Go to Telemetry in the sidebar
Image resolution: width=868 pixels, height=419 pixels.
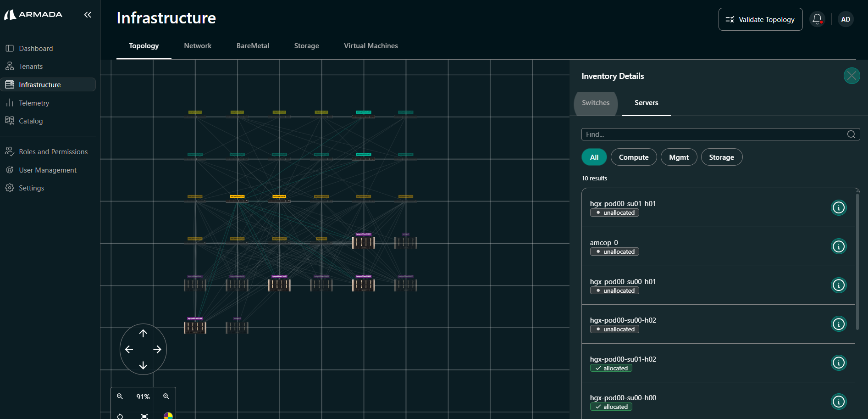[34, 103]
